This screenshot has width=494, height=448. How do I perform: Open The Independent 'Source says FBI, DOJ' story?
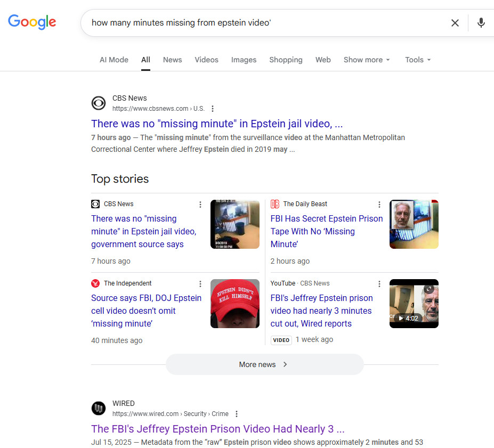tap(146, 311)
